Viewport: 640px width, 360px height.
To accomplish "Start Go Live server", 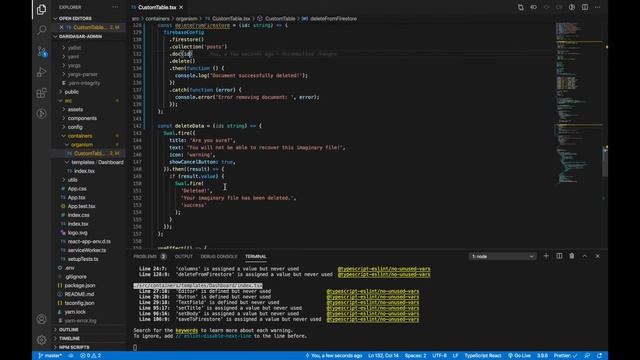I will 519,356.
